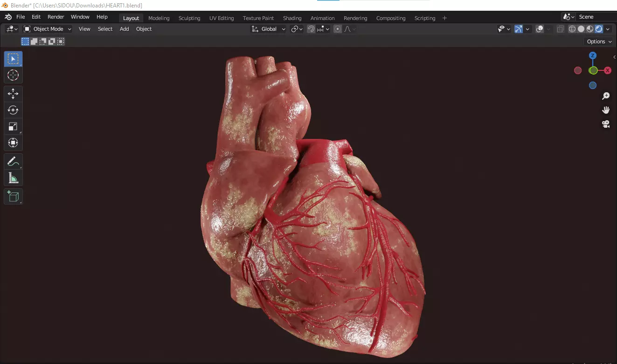Screen dimensions: 617x364
Task: Pick the Rotate tool
Action: [13, 110]
